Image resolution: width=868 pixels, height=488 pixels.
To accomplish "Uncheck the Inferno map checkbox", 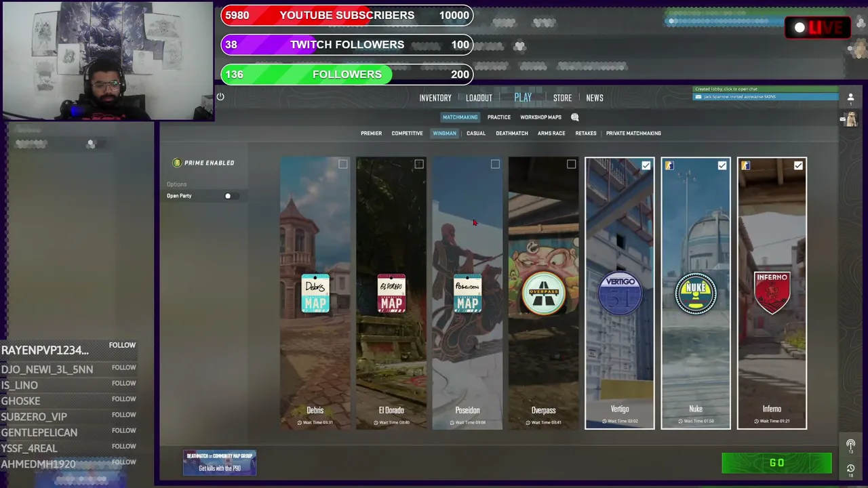I will click(798, 165).
